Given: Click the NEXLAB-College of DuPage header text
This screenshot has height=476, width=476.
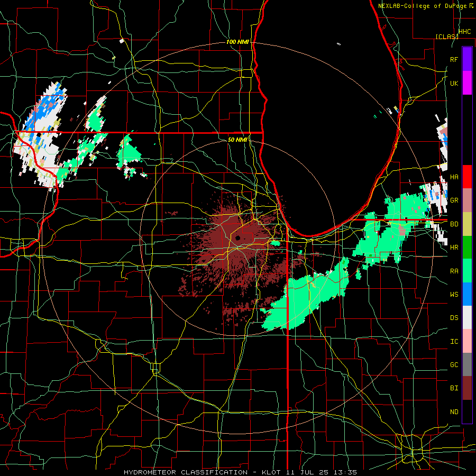Looking at the screenshot, I should click(x=423, y=6).
